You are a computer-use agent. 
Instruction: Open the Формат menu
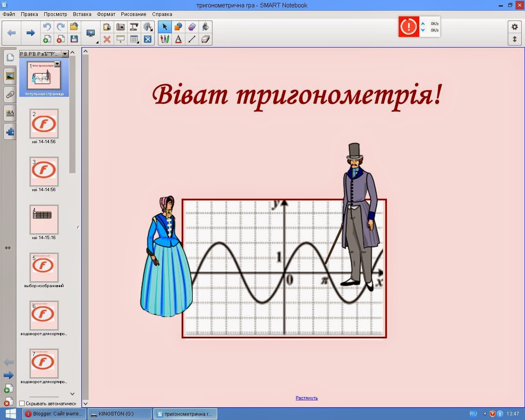(x=106, y=14)
